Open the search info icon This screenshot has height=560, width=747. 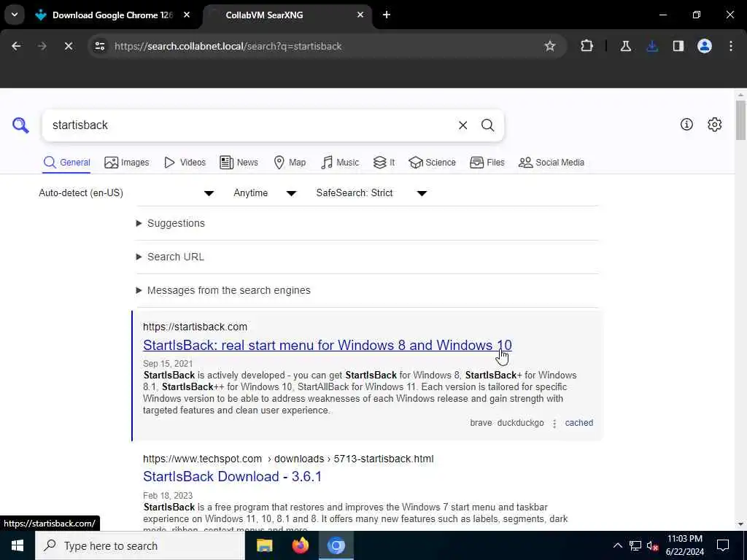tap(686, 124)
